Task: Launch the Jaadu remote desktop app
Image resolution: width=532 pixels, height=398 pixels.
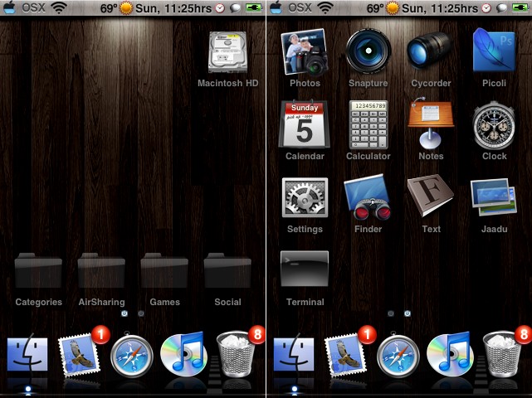Action: click(x=494, y=197)
